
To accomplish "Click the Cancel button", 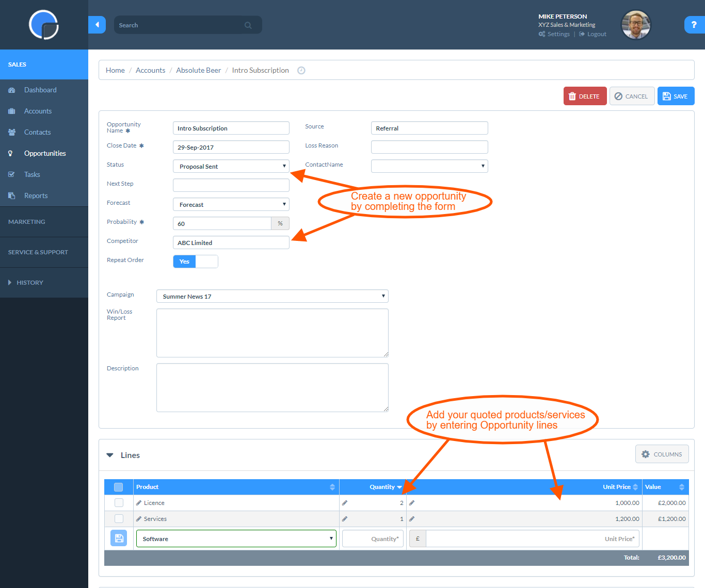I will click(x=632, y=96).
